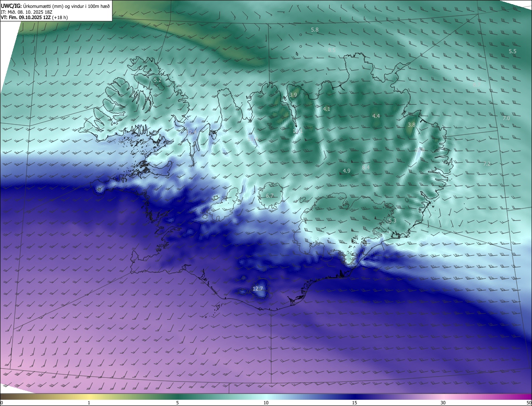Click the 5 label on the color scale

[x=177, y=403]
